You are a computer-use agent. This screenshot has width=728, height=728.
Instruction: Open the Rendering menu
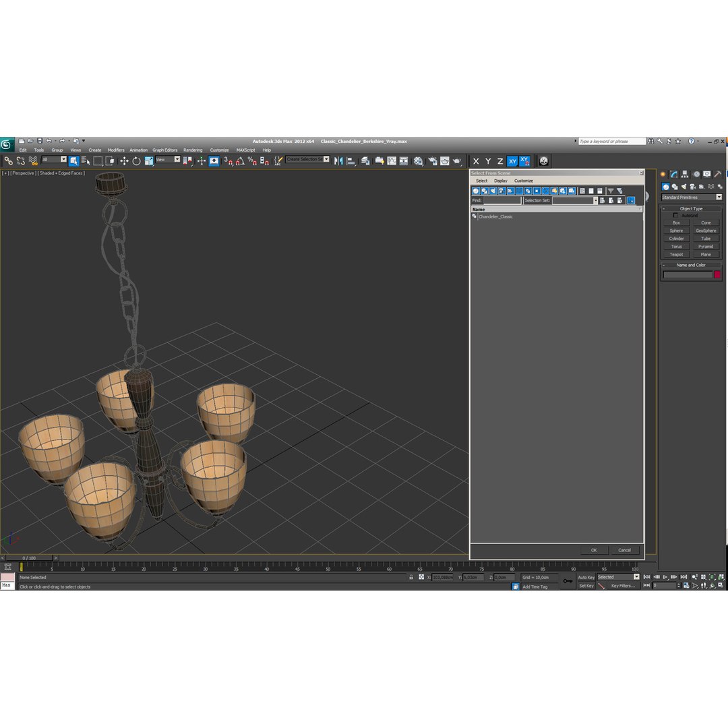(193, 150)
